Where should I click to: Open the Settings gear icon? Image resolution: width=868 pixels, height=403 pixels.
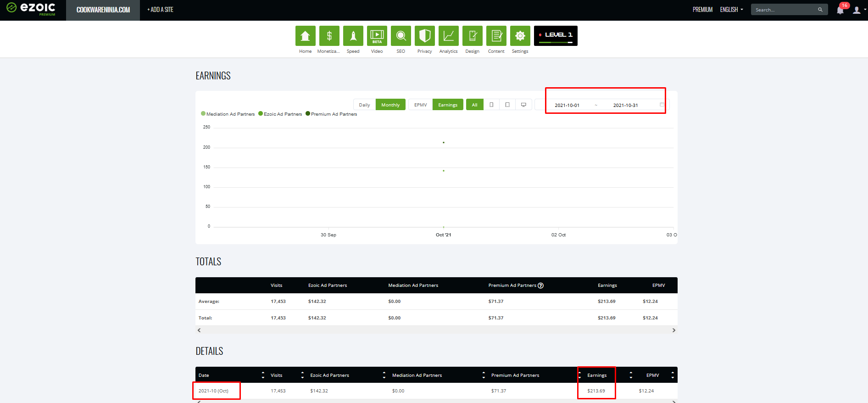pos(520,36)
